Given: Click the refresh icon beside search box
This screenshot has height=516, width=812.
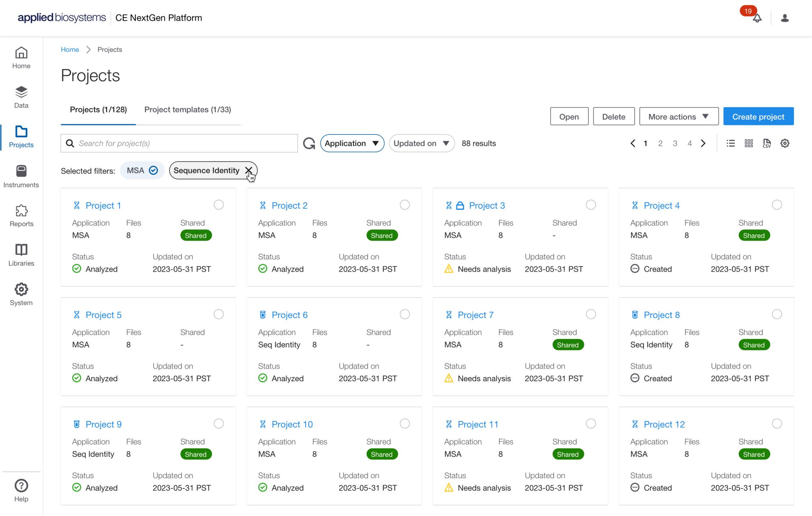Looking at the screenshot, I should (309, 143).
